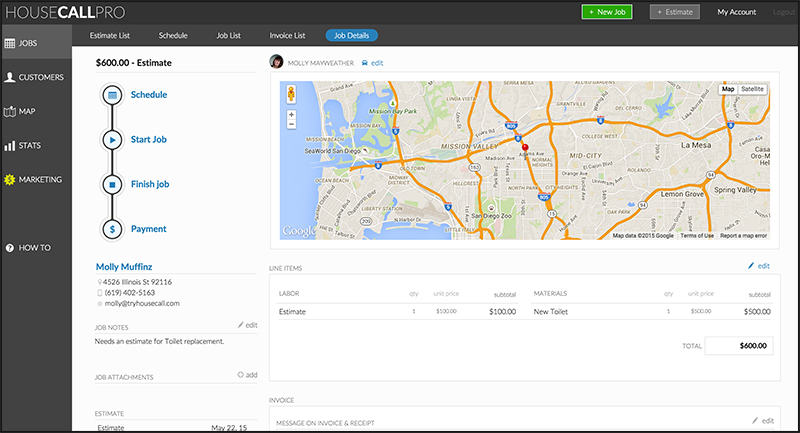Edit the job notes
Screen dimensions: 800x433
(x=247, y=325)
